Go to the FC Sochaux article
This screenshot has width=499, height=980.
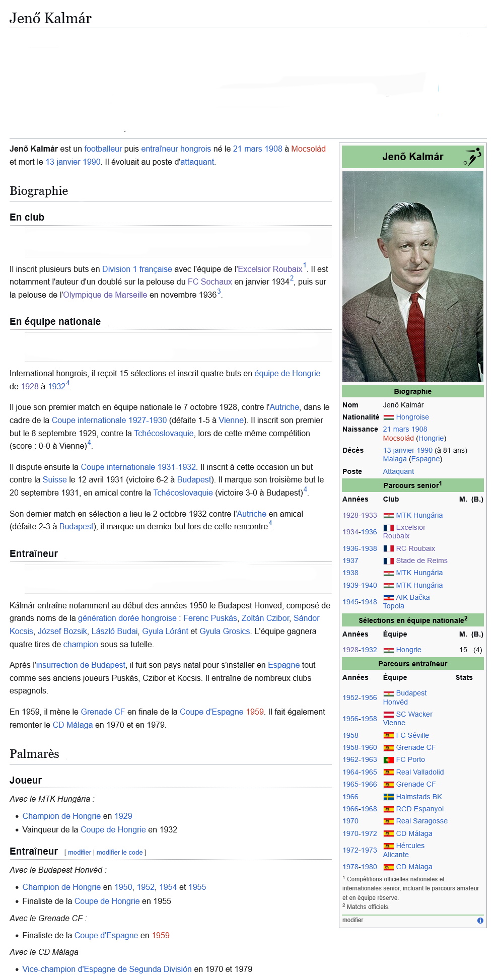coord(210,282)
